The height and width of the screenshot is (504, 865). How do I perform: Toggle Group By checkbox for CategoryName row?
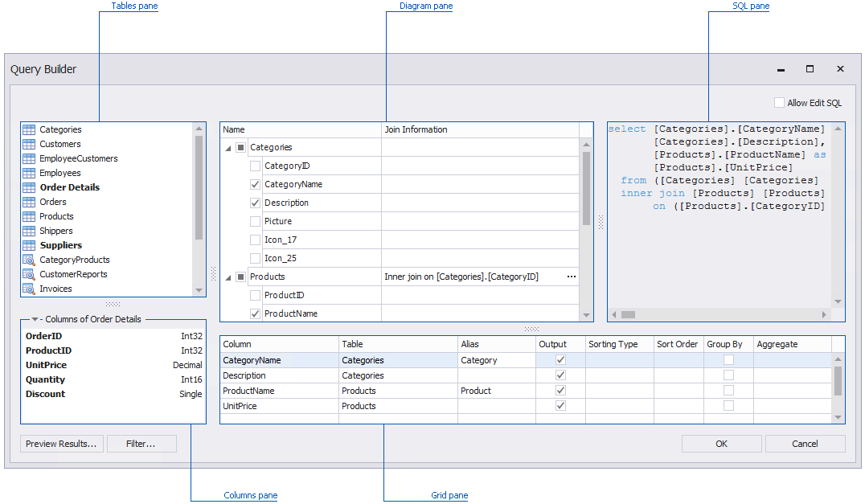click(729, 360)
